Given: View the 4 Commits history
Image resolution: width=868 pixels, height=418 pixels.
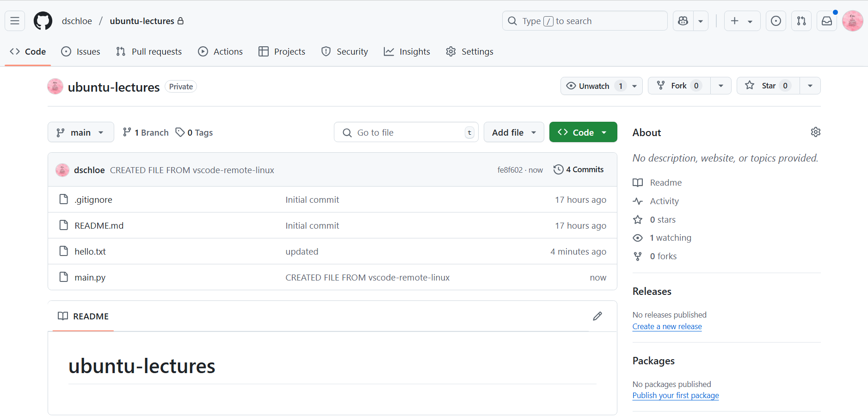Looking at the screenshot, I should [579, 169].
